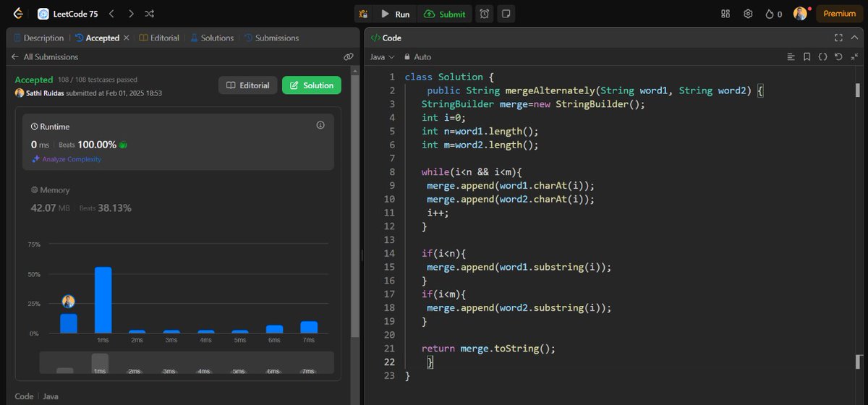Click the 1ms handle in the range selector
The height and width of the screenshot is (405, 868).
pos(100,363)
